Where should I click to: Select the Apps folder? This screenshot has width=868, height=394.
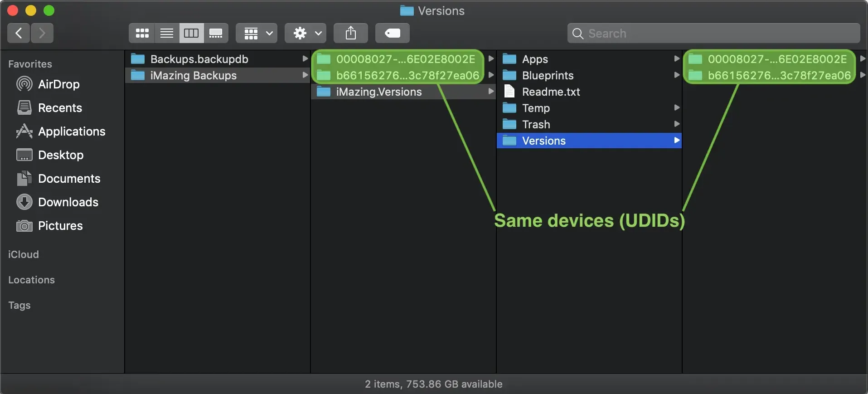point(589,59)
